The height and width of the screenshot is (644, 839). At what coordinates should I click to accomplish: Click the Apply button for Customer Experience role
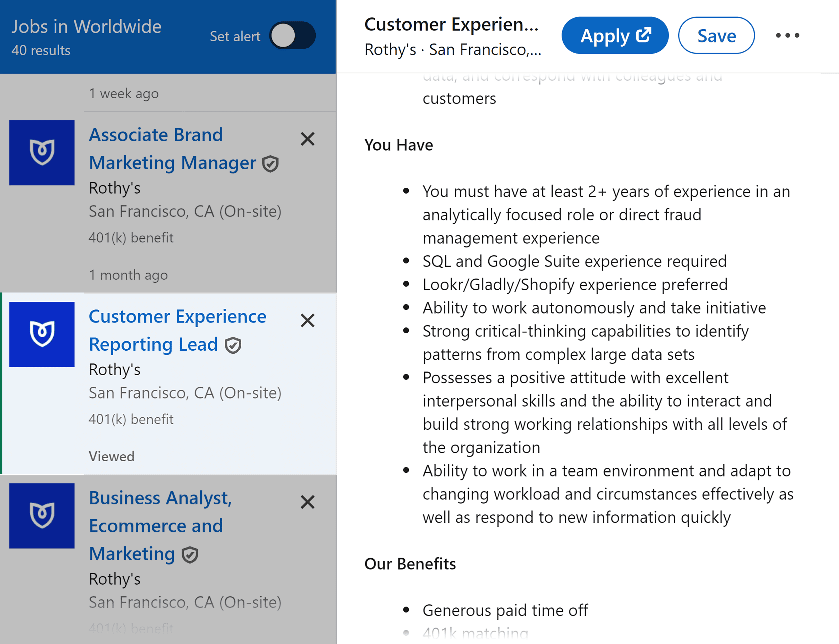pos(613,35)
